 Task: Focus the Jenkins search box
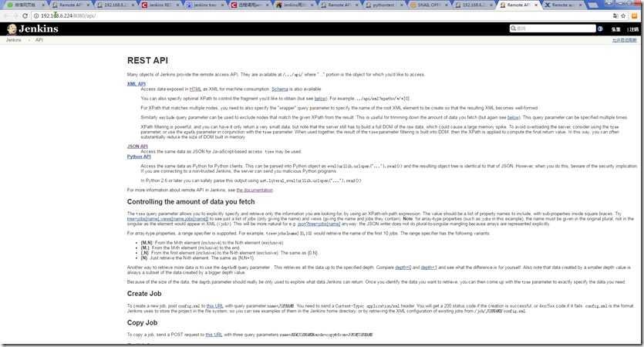tap(552, 29)
